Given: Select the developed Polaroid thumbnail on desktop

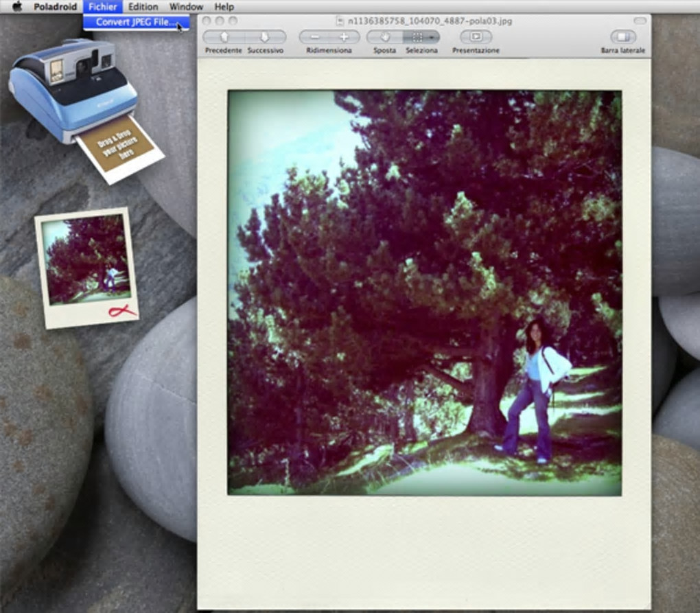Looking at the screenshot, I should coord(86,268).
